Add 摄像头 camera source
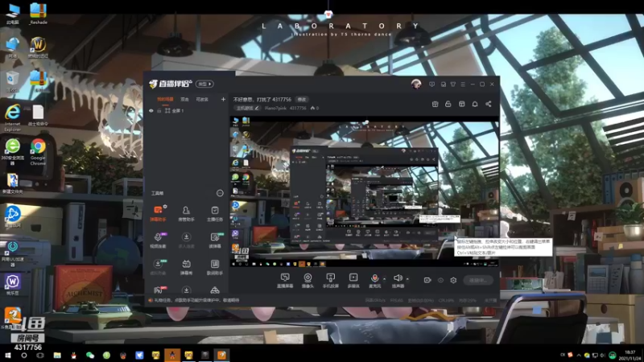 tap(308, 281)
